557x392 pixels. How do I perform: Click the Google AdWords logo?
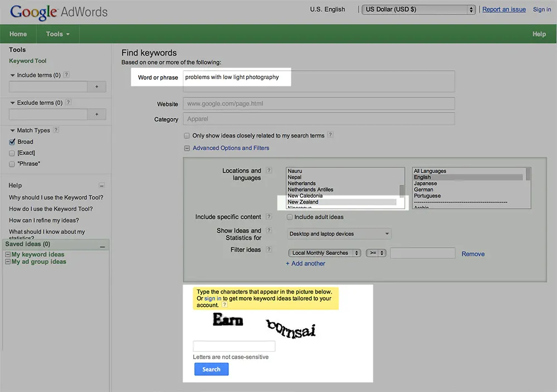click(58, 12)
